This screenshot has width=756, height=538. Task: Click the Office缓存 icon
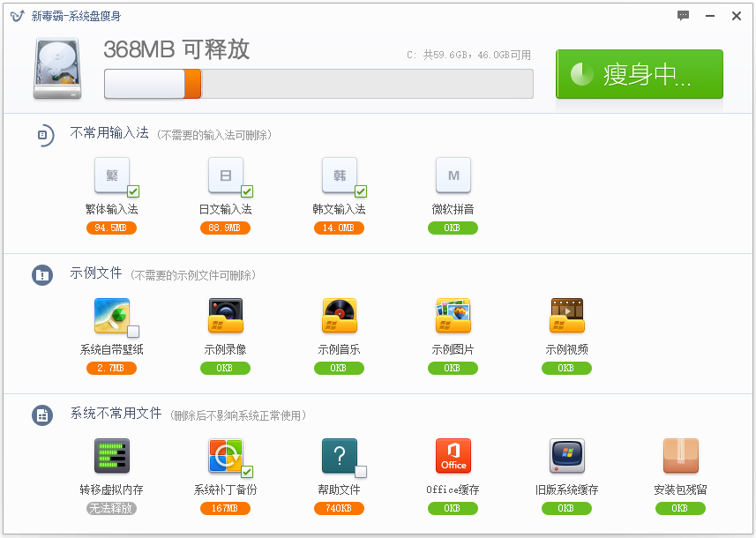click(x=453, y=456)
